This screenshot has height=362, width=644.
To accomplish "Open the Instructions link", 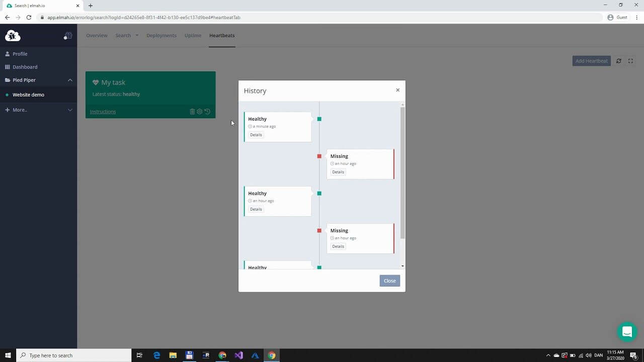I will (x=103, y=112).
